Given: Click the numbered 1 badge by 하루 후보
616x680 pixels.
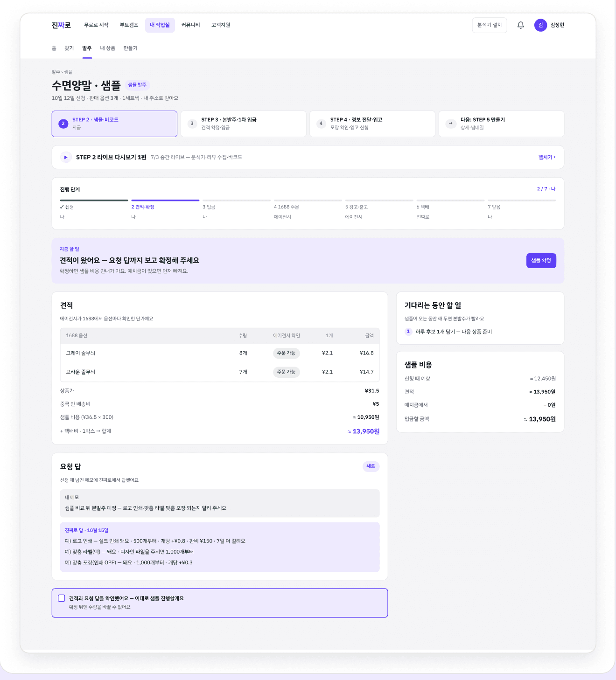Looking at the screenshot, I should 408,332.
